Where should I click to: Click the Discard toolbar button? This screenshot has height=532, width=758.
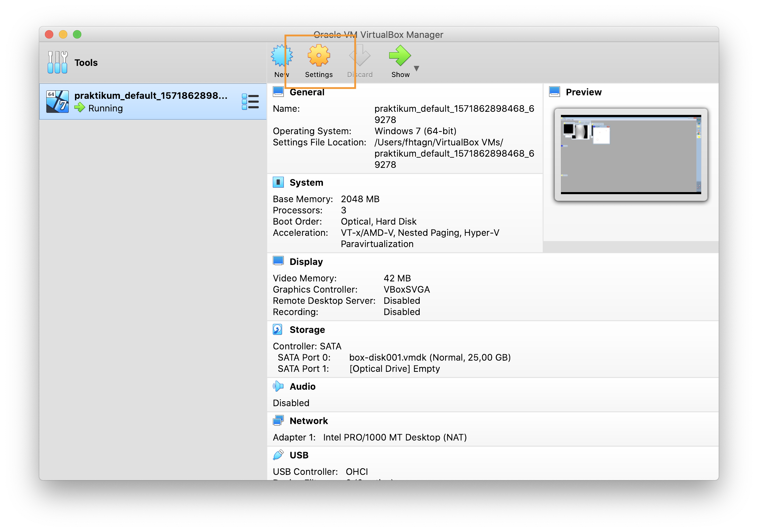360,61
